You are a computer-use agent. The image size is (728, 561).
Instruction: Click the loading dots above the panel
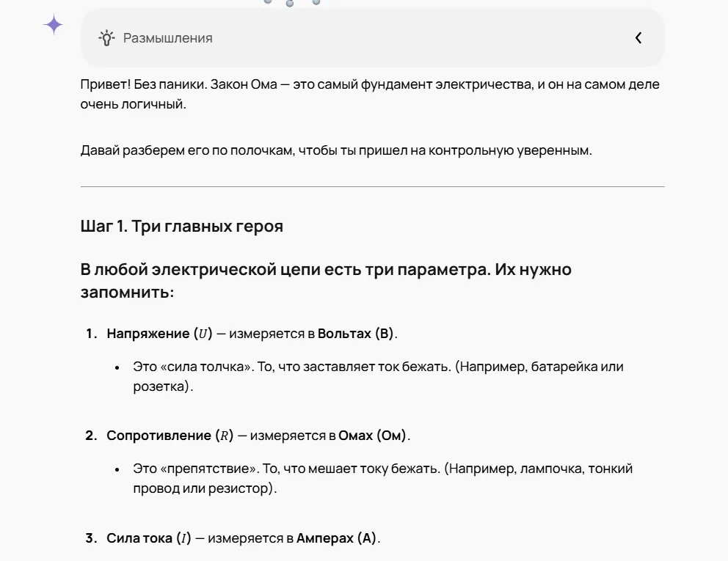pos(291,2)
